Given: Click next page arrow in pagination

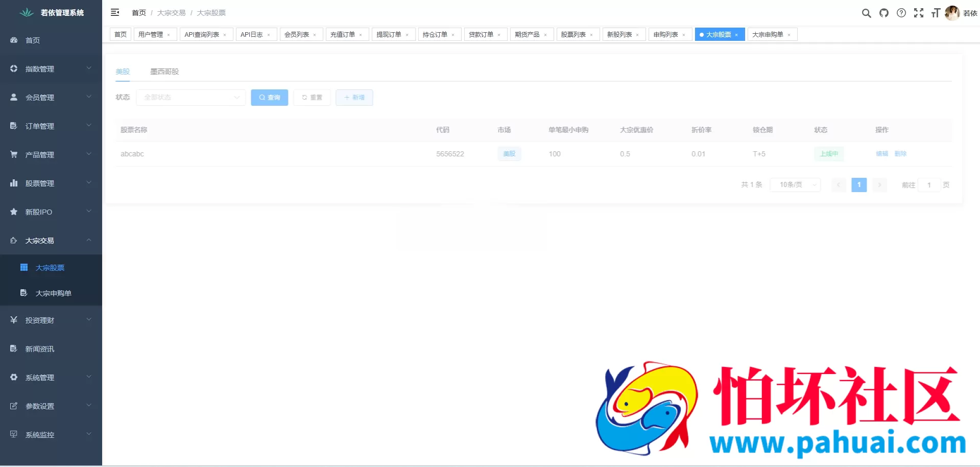Looking at the screenshot, I should [x=879, y=184].
